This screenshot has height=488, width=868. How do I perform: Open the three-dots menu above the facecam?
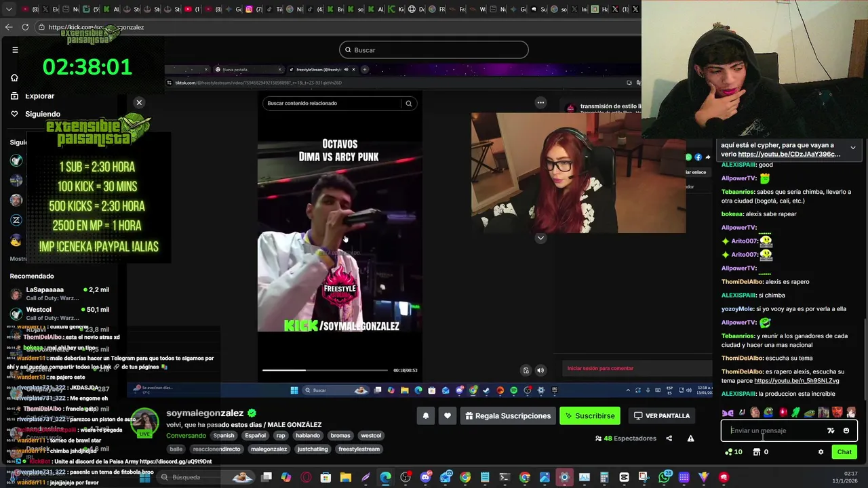point(540,103)
